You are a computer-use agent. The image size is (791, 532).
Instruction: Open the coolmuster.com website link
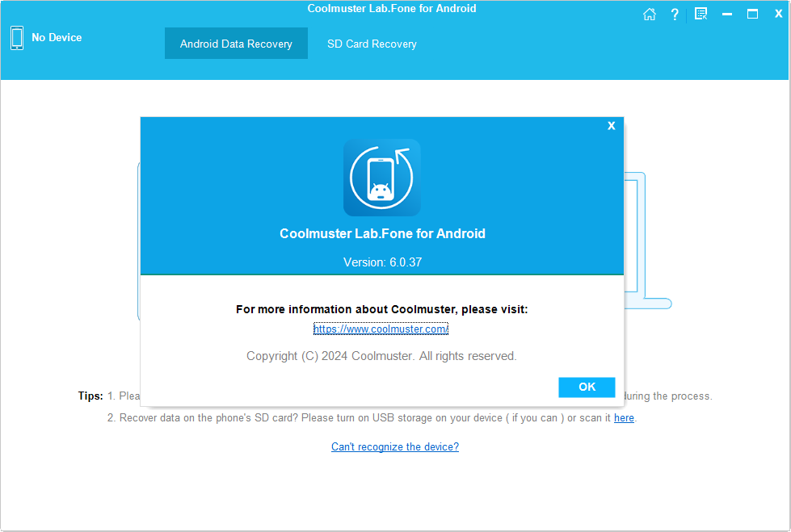pyautogui.click(x=381, y=329)
